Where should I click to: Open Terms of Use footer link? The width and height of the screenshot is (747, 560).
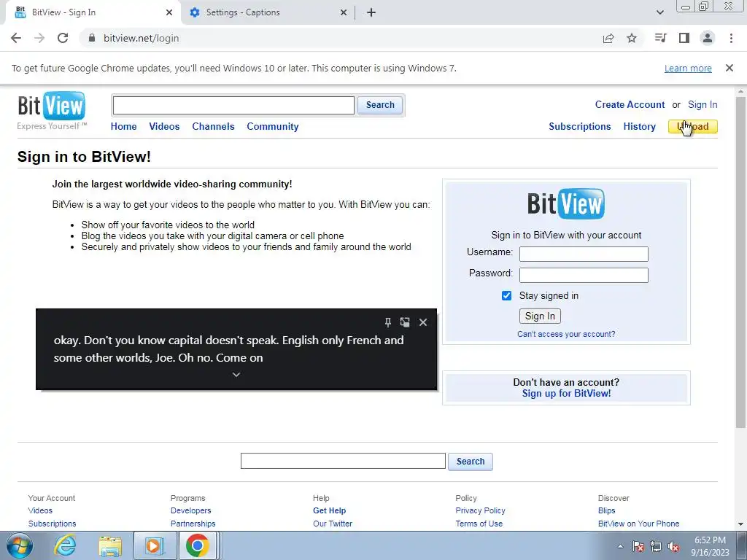coord(479,524)
